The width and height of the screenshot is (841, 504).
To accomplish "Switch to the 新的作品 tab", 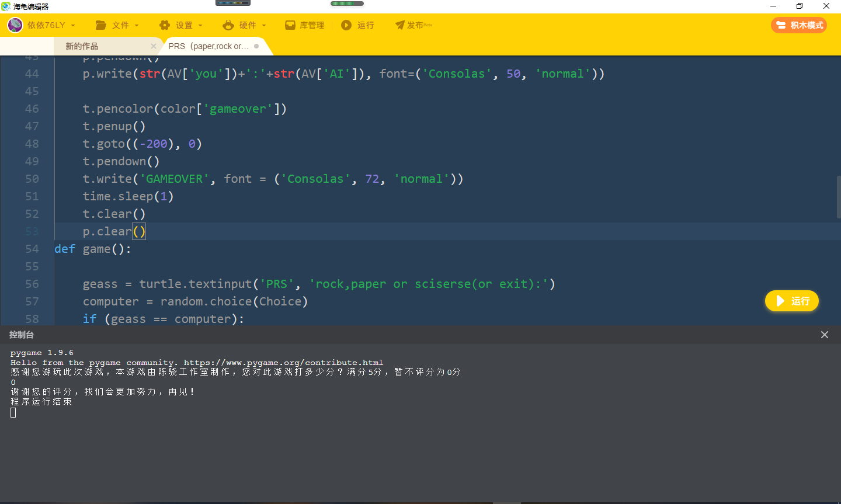I will pyautogui.click(x=82, y=46).
